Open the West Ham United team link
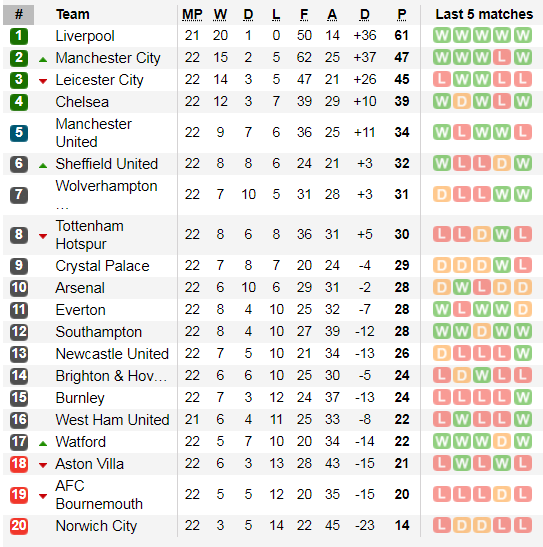543x547 pixels. (x=112, y=420)
